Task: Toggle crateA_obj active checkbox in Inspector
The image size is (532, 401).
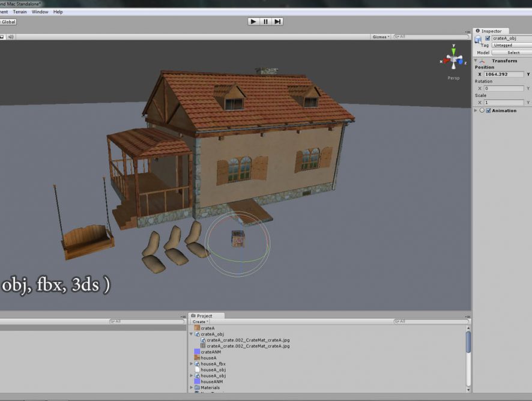Action: [x=488, y=38]
